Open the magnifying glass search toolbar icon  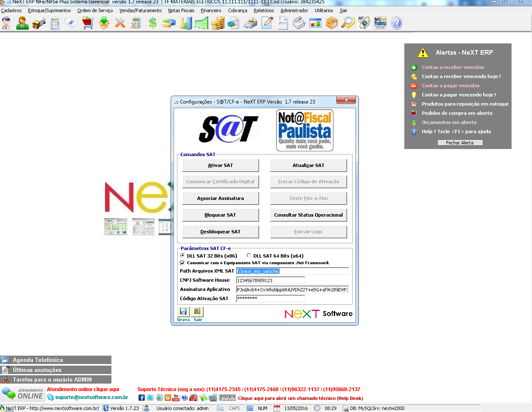[x=348, y=23]
